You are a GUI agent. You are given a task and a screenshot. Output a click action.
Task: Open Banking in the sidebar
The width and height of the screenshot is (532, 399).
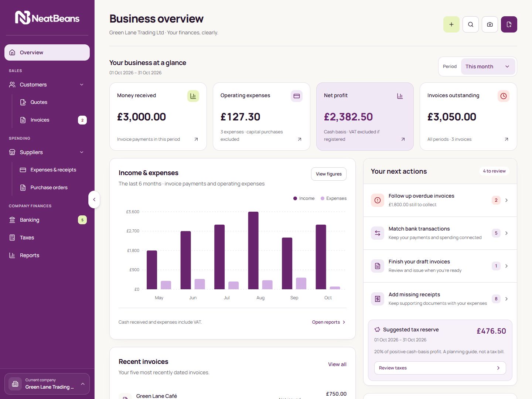pos(47,220)
